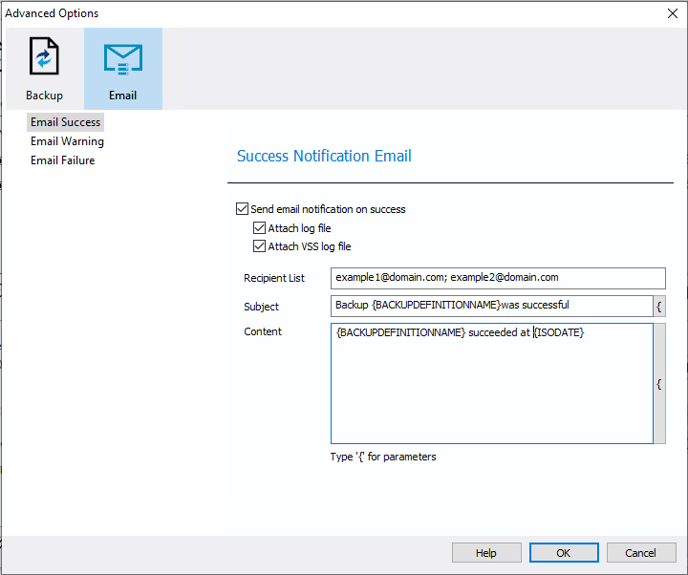Click into the Recipient List field

click(498, 278)
